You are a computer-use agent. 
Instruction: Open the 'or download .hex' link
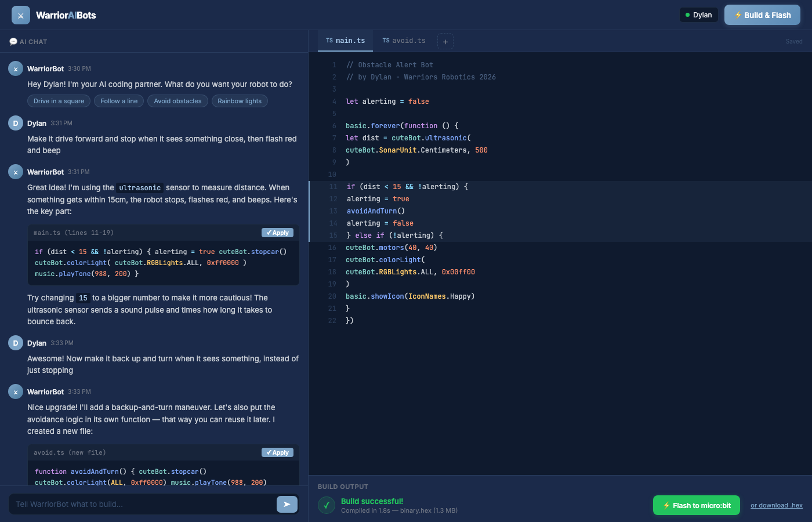coord(777,505)
